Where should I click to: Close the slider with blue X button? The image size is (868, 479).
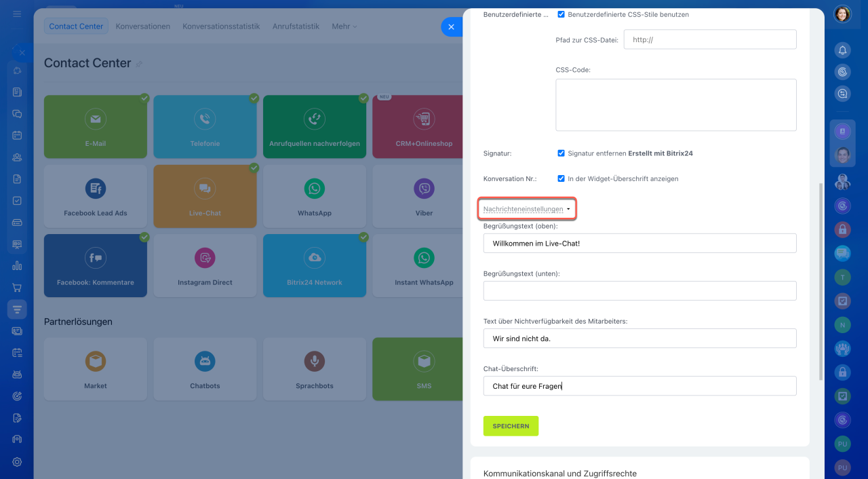pos(451,27)
